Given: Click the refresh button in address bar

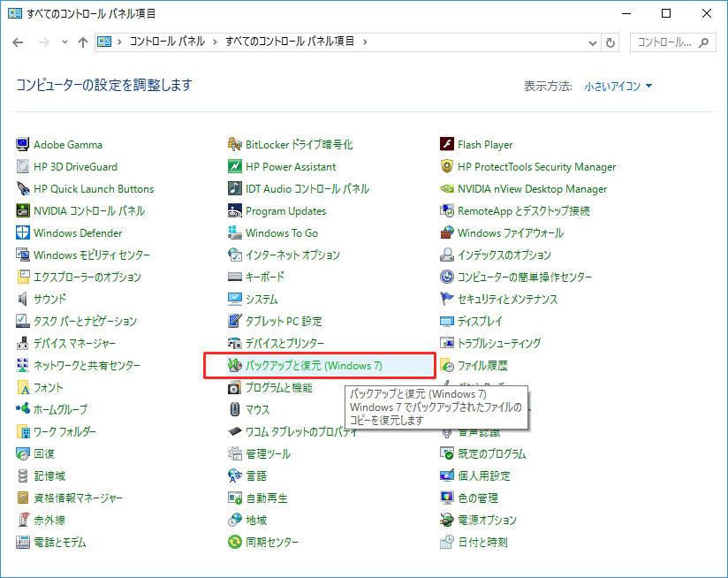Looking at the screenshot, I should click(610, 42).
